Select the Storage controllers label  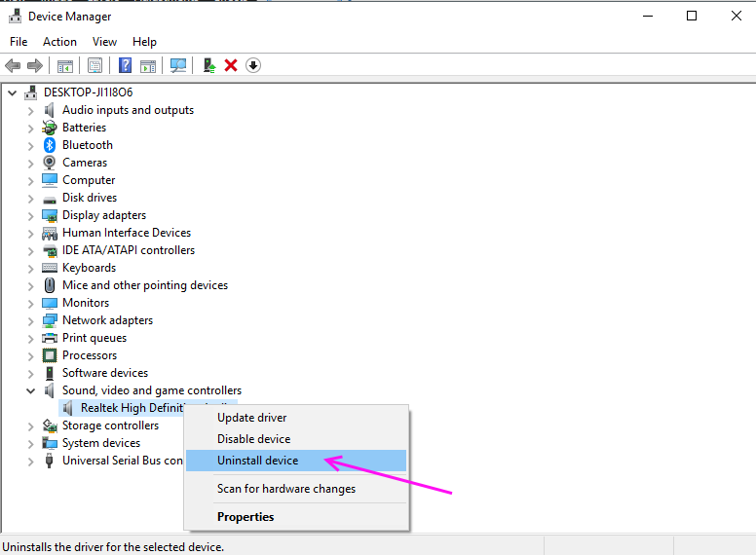click(x=110, y=425)
